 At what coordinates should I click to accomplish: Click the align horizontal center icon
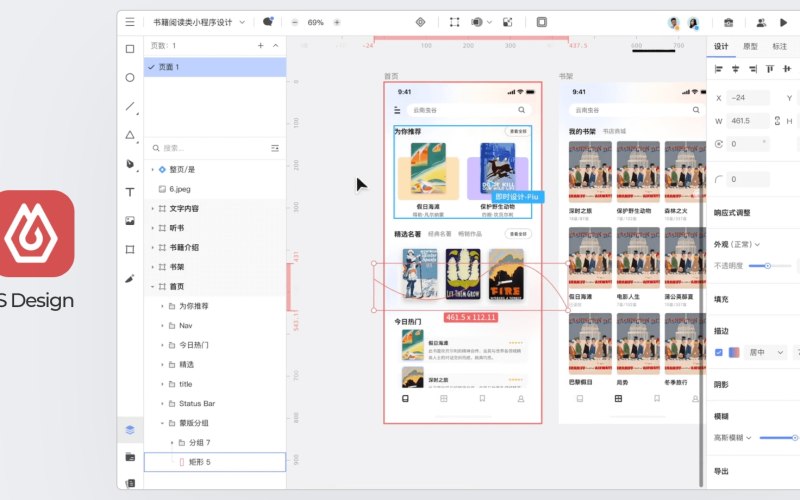coord(735,69)
